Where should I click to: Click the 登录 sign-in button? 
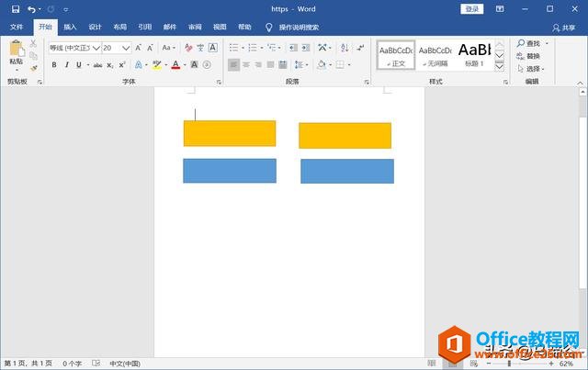click(x=471, y=8)
